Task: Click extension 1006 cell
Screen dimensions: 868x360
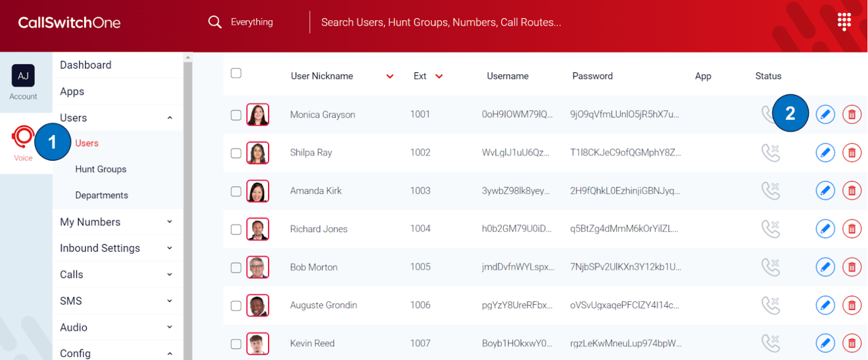Action: [x=420, y=305]
